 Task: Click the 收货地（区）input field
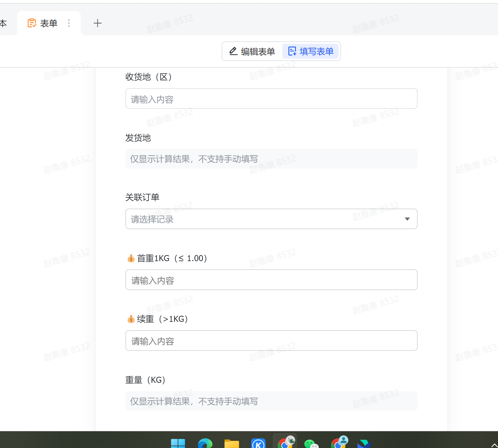pos(271,99)
